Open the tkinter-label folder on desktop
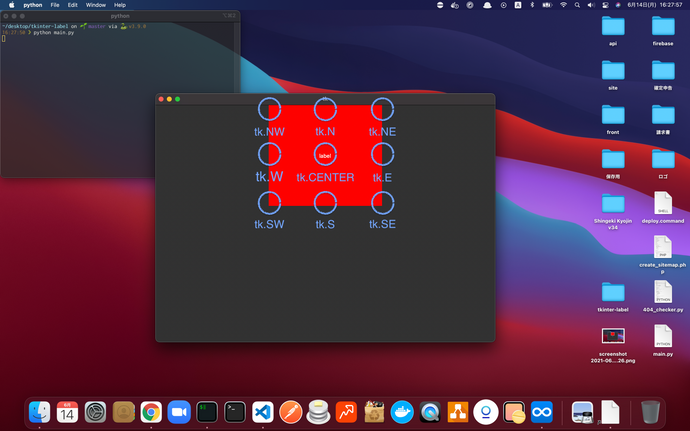 coord(613,291)
